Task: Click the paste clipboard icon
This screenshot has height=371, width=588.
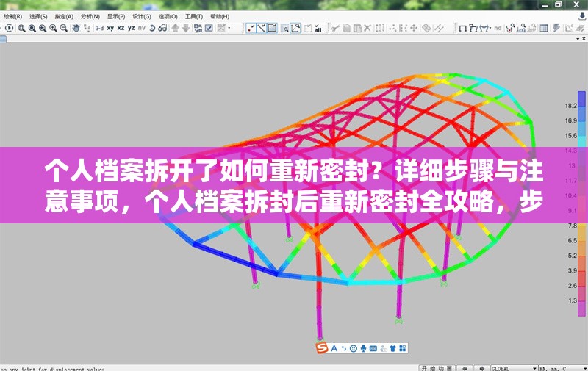Action: click(x=357, y=28)
